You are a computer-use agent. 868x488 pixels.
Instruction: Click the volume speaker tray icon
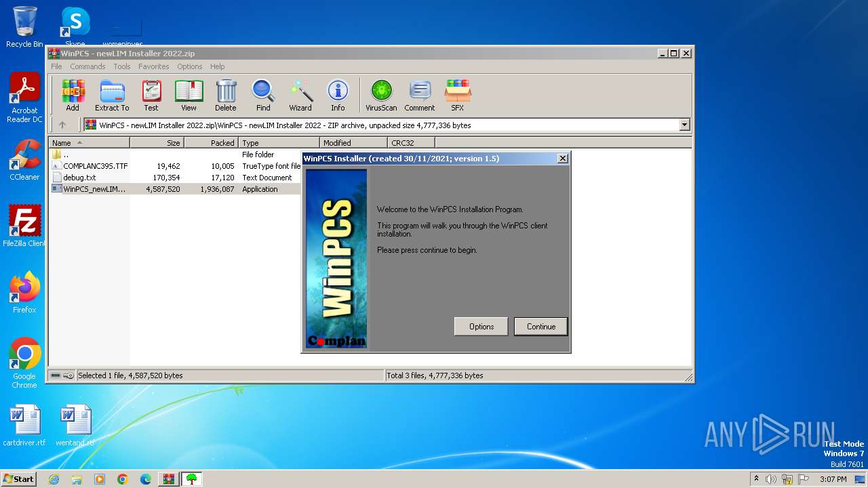tap(771, 479)
